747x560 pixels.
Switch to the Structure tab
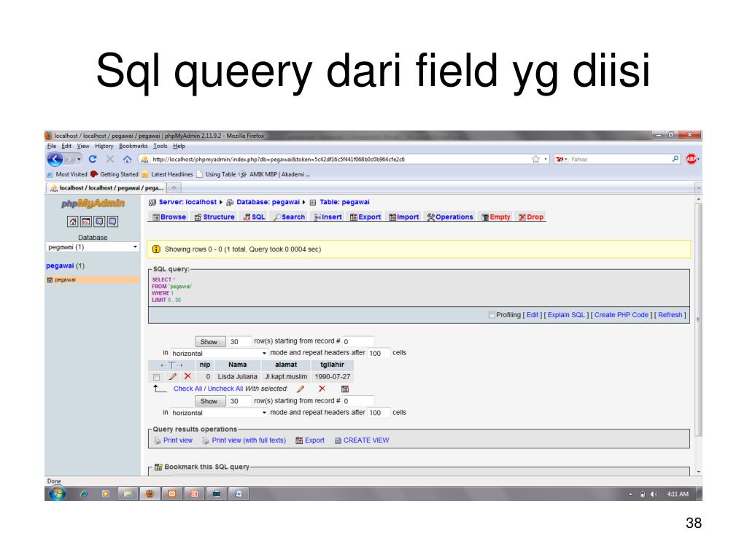pos(214,217)
